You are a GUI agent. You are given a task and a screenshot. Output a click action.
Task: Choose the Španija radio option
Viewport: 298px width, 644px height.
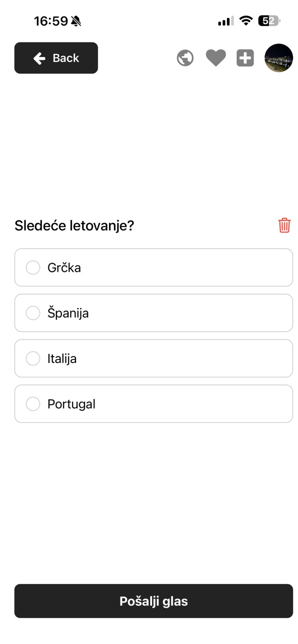(x=33, y=313)
